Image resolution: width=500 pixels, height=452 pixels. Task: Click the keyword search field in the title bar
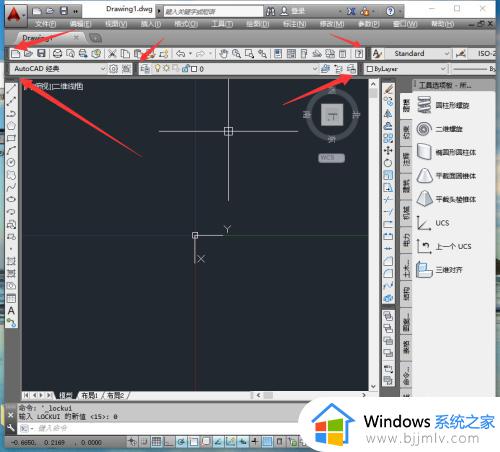pos(213,12)
